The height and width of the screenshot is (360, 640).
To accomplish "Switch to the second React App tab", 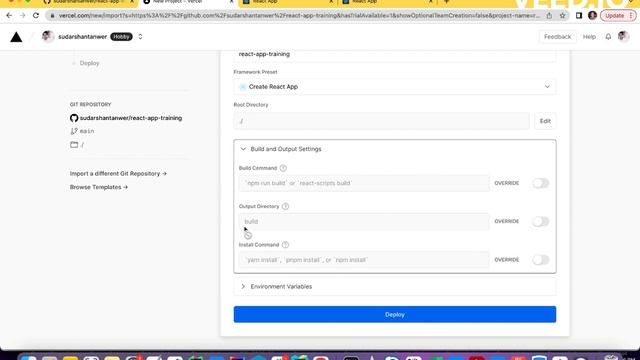I will pyautogui.click(x=387, y=2).
